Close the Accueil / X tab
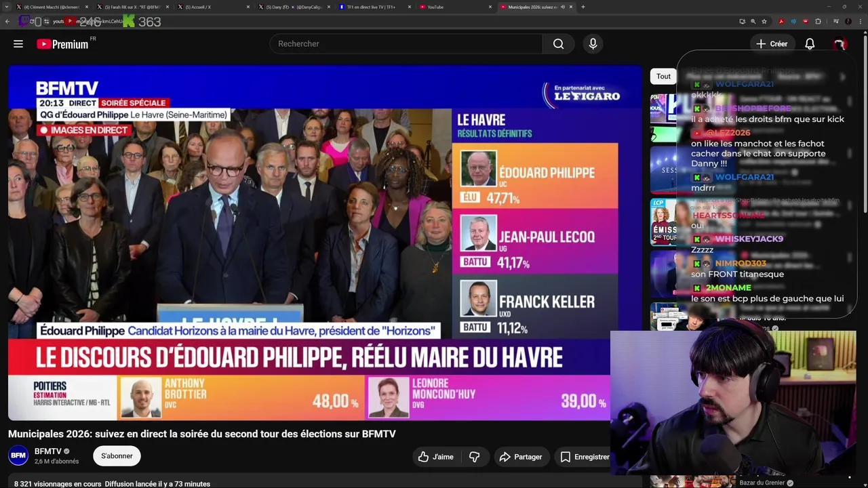Screen dimensions: 868x488 (x=248, y=7)
